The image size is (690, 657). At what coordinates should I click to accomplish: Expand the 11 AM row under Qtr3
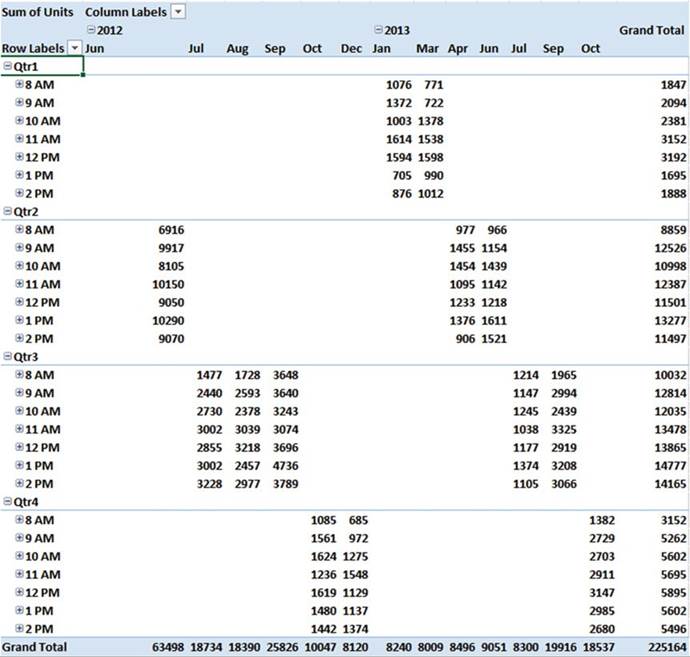[x=19, y=429]
